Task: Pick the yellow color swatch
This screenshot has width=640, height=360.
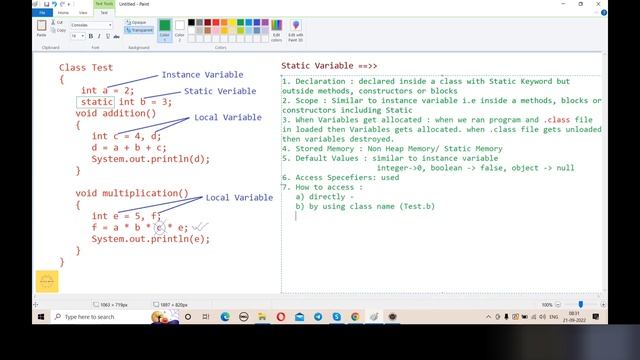Action: [232, 22]
